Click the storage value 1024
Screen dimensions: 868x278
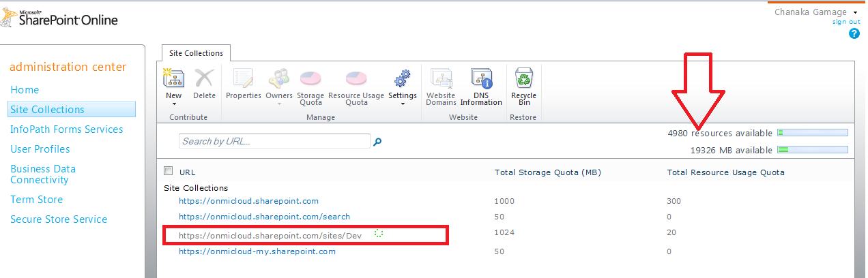point(505,232)
